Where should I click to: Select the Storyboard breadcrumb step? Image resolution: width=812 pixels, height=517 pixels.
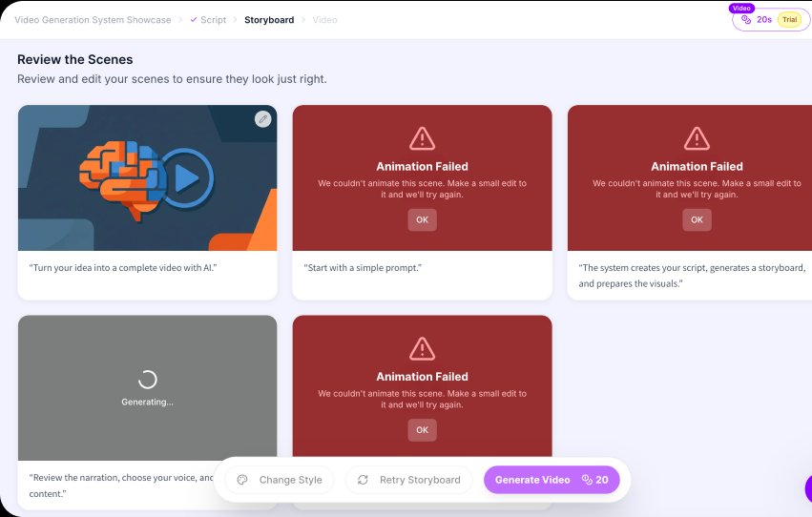tap(269, 20)
